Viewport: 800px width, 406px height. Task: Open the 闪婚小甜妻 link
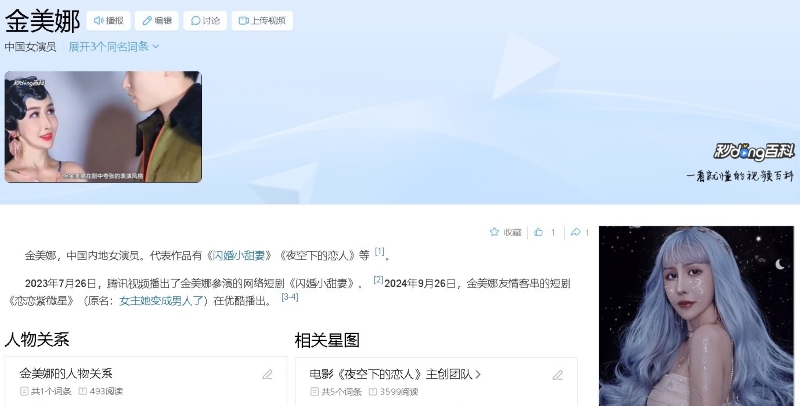pos(238,256)
